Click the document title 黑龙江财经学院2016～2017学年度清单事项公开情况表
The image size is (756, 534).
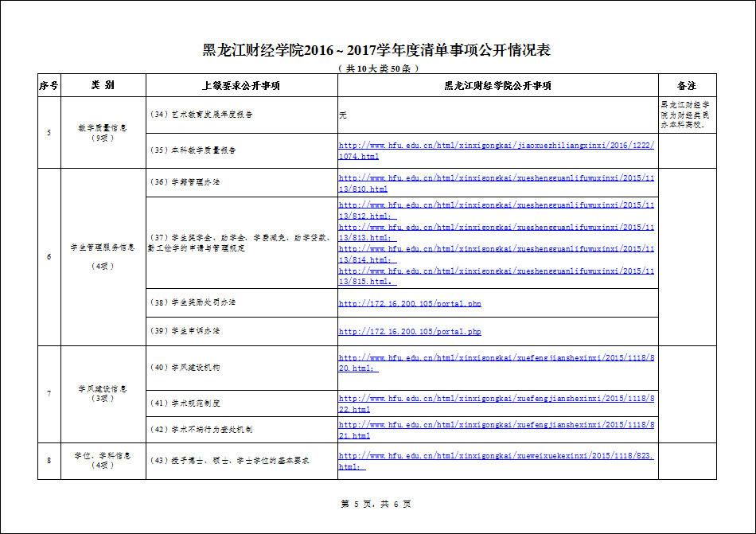pos(377,51)
